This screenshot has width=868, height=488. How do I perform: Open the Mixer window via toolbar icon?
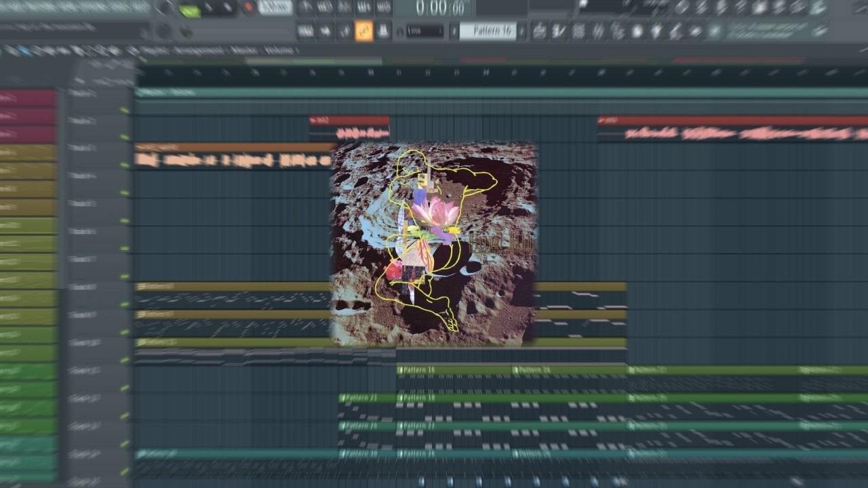598,30
